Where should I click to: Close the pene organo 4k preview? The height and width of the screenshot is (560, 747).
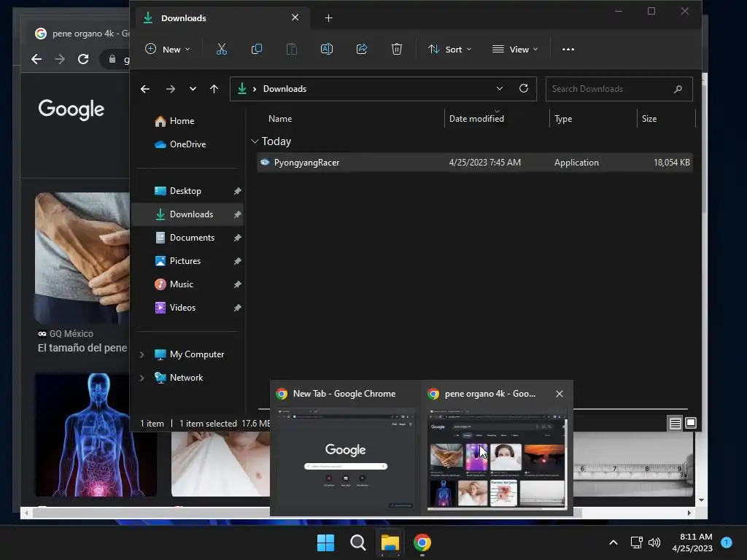560,394
